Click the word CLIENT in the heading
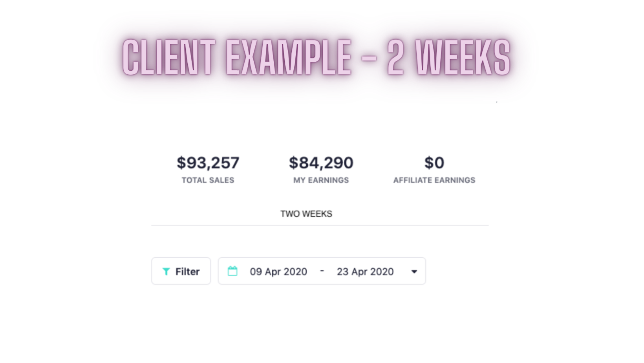This screenshot has width=644, height=363. click(169, 57)
